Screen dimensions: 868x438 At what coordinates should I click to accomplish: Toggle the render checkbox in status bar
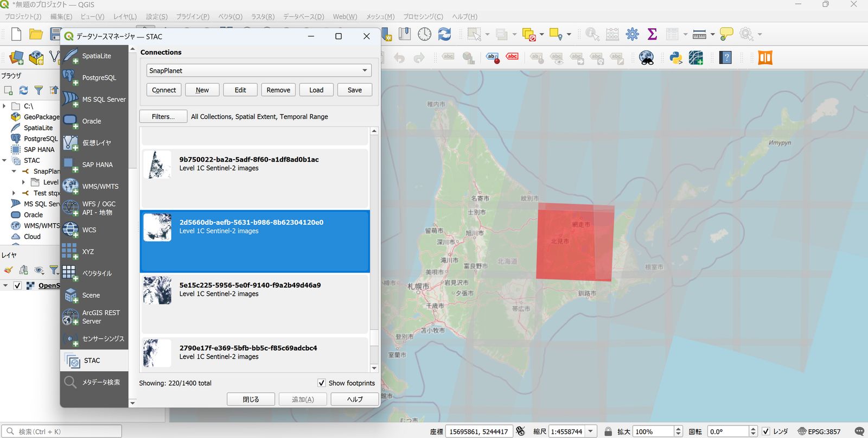click(766, 431)
